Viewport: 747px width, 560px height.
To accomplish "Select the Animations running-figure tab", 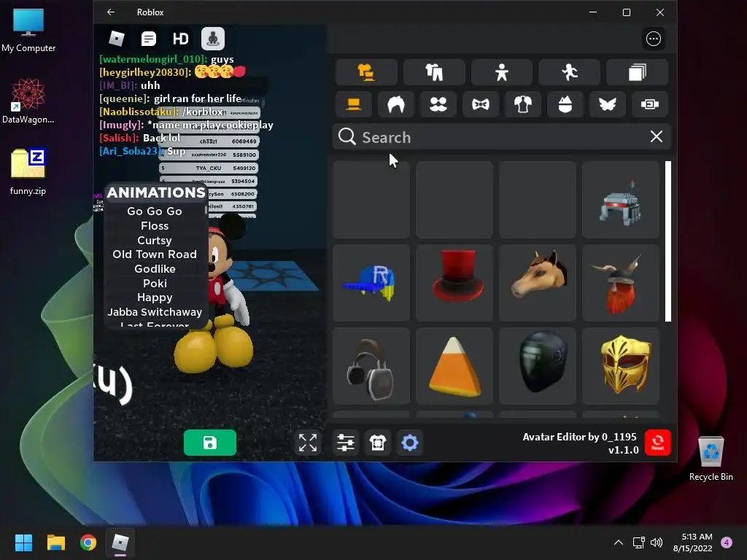I will 569,72.
